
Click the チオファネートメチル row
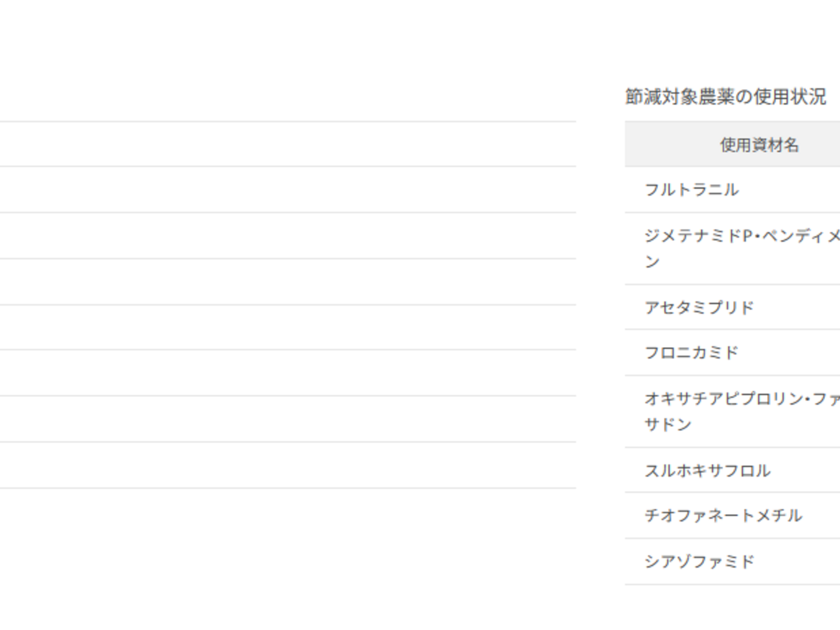pyautogui.click(x=723, y=516)
